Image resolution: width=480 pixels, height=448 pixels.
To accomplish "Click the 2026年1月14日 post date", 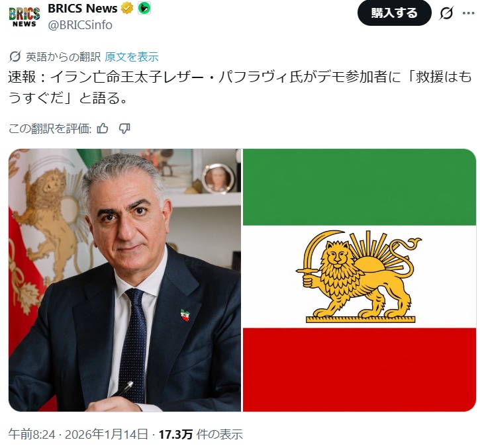I will click(x=107, y=434).
